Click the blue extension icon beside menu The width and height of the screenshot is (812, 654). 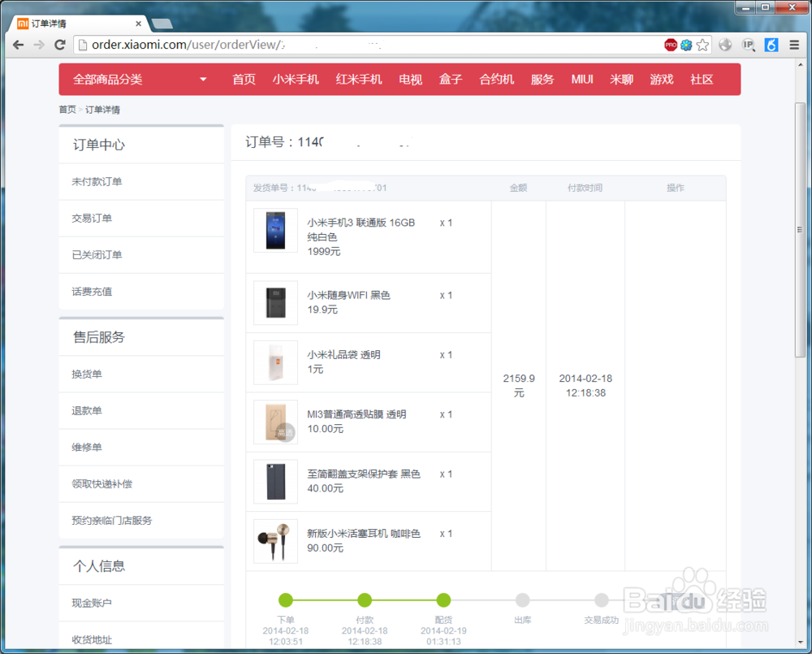click(771, 45)
